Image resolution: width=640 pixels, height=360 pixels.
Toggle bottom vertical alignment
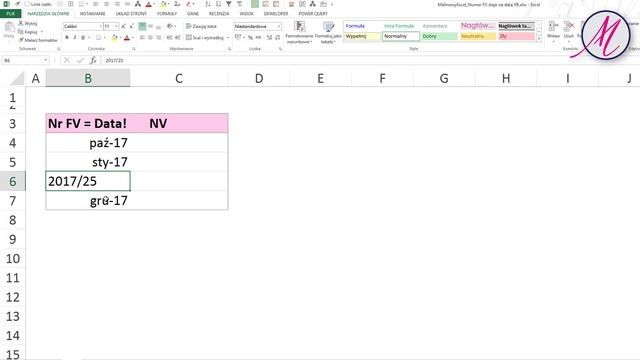coord(158,26)
